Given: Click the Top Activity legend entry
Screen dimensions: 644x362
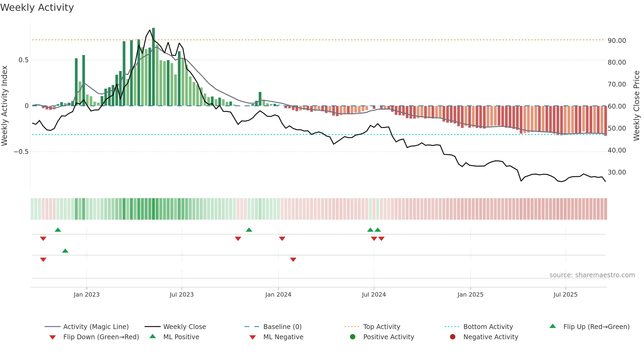Looking at the screenshot, I should pyautogui.click(x=372, y=327).
